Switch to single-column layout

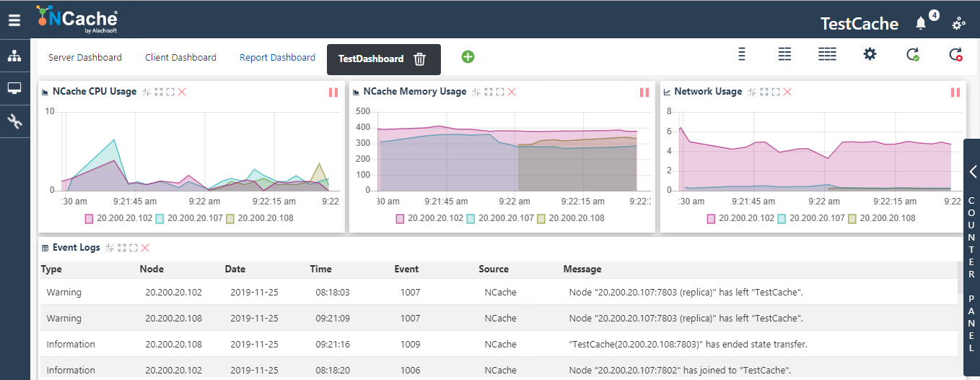pos(741,54)
